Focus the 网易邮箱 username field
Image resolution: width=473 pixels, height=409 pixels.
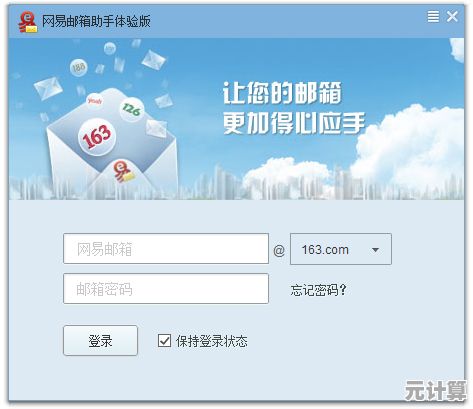166,249
